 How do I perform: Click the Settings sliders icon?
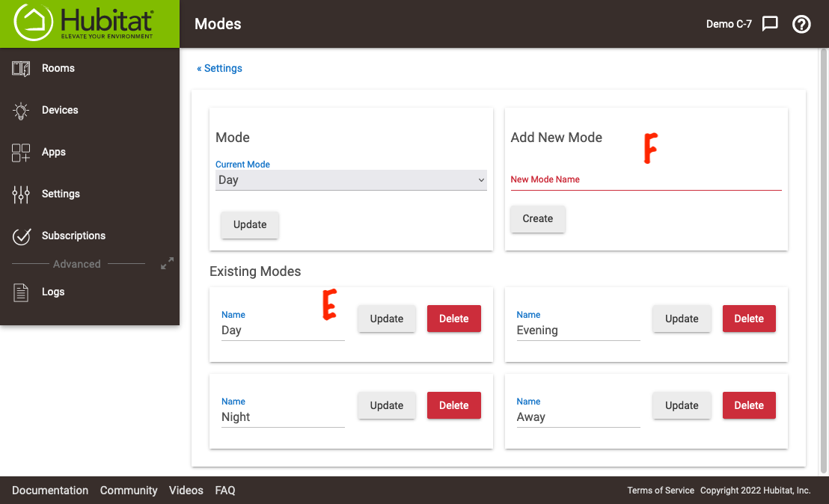point(21,194)
